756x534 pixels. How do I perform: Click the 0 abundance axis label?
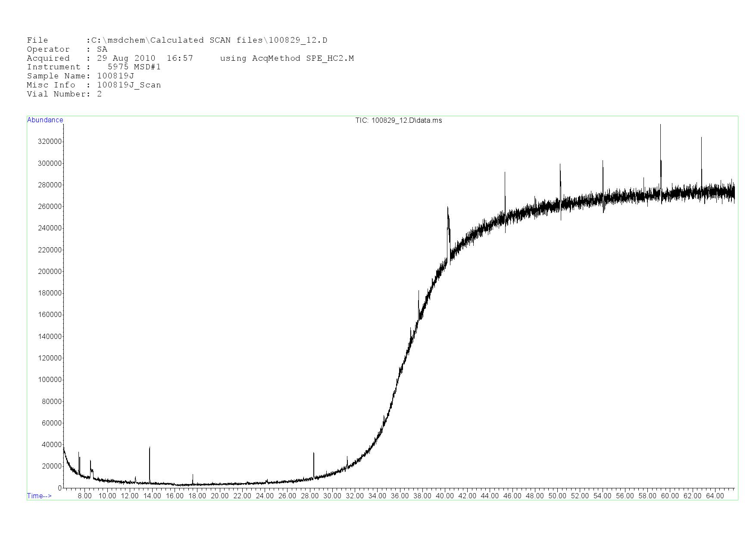pyautogui.click(x=59, y=488)
